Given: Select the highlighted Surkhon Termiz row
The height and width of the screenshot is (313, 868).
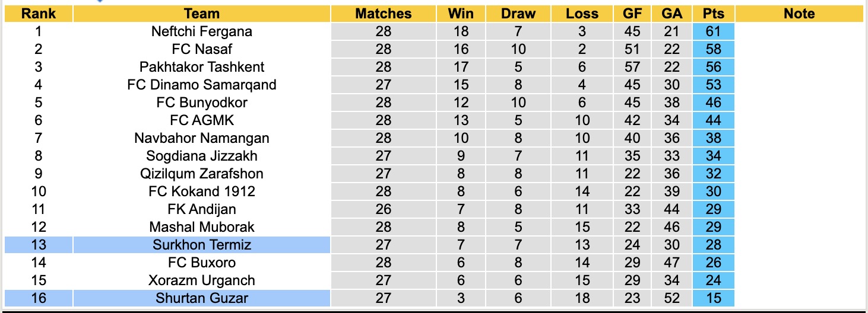Looking at the screenshot, I should pyautogui.click(x=202, y=245).
